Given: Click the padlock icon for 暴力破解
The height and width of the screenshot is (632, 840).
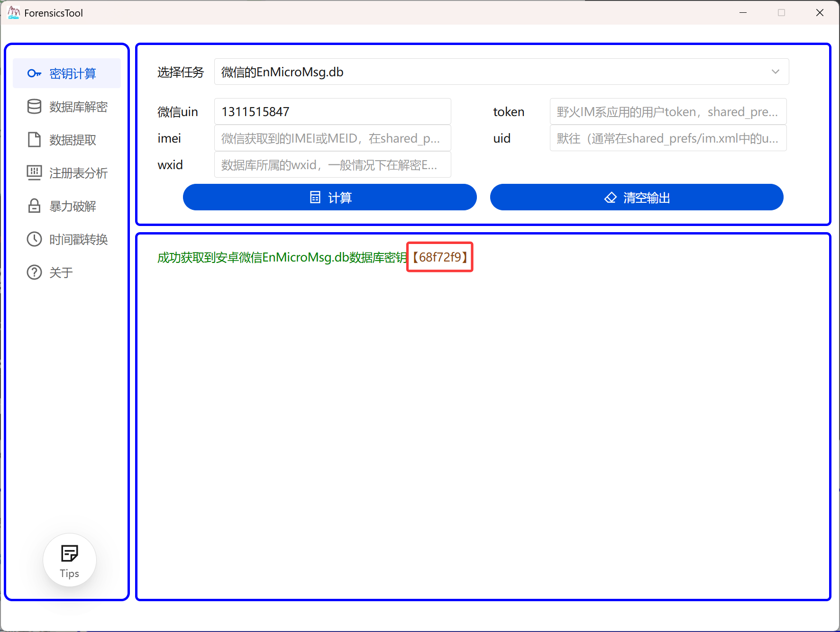Looking at the screenshot, I should pos(34,206).
